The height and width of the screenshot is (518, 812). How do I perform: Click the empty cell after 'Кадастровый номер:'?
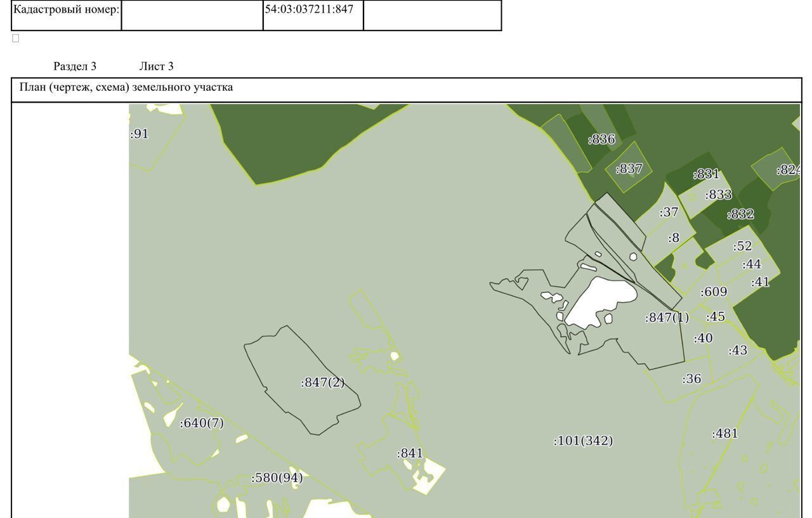[192, 15]
